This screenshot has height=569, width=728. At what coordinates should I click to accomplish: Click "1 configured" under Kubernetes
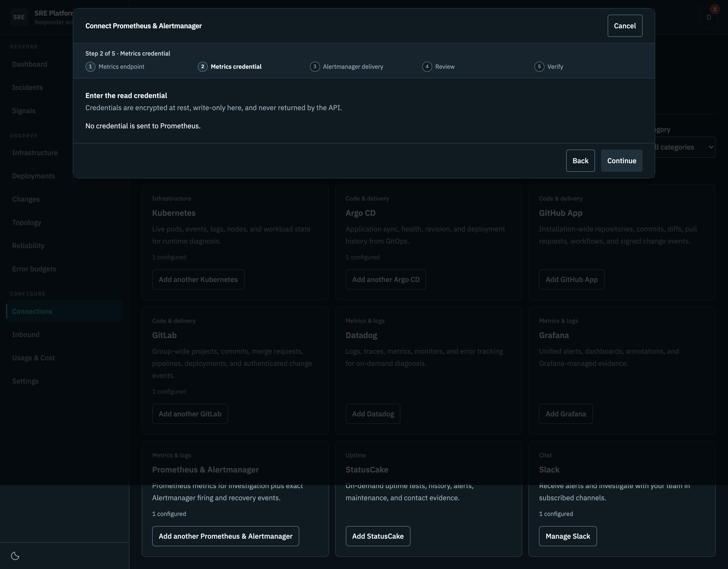tap(169, 257)
